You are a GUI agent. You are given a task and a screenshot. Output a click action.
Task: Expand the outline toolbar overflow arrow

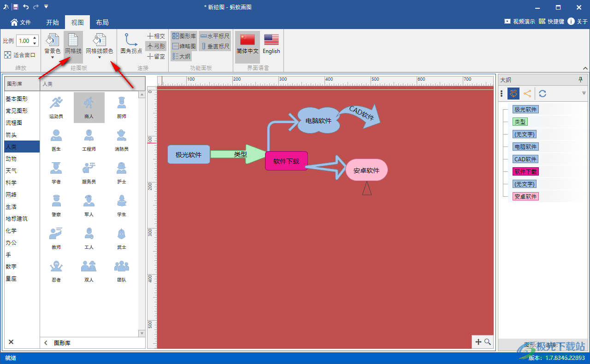584,94
